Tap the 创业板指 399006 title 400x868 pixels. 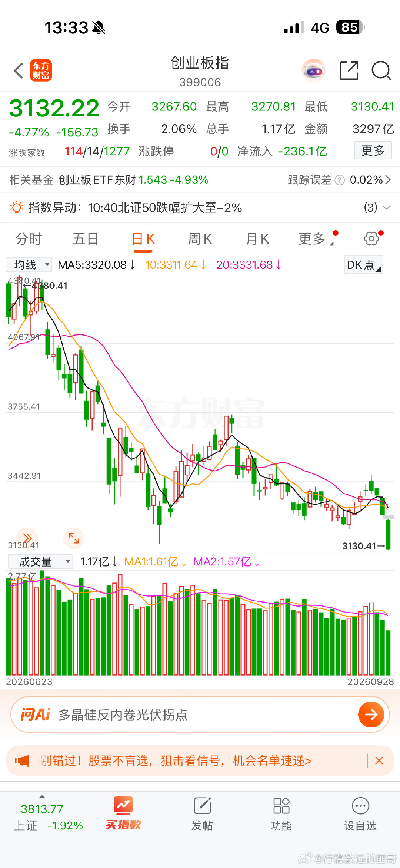[200, 72]
